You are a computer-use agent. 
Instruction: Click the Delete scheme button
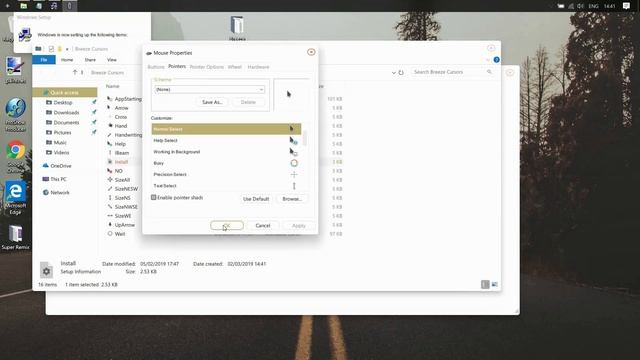pyautogui.click(x=248, y=102)
